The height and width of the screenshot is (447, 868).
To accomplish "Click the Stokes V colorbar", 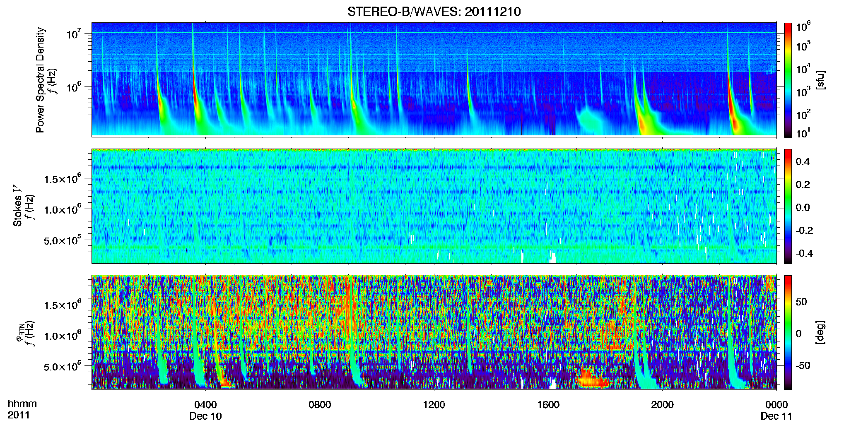I will click(x=788, y=206).
